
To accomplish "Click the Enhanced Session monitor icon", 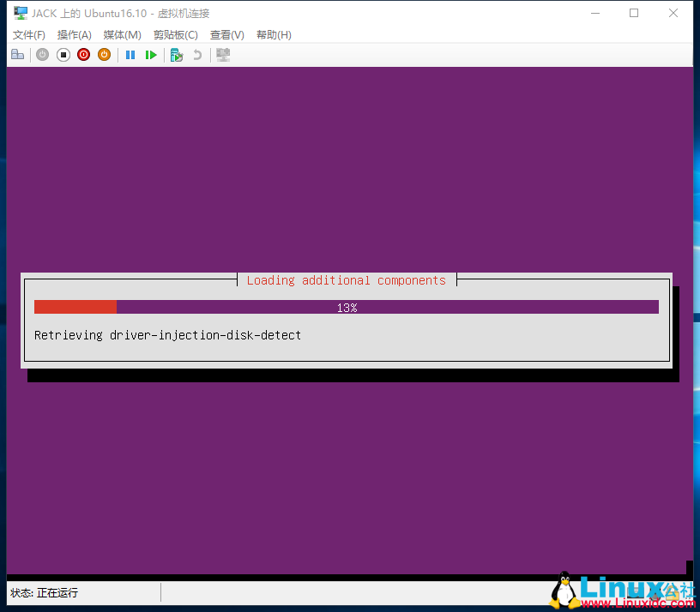I will point(222,54).
